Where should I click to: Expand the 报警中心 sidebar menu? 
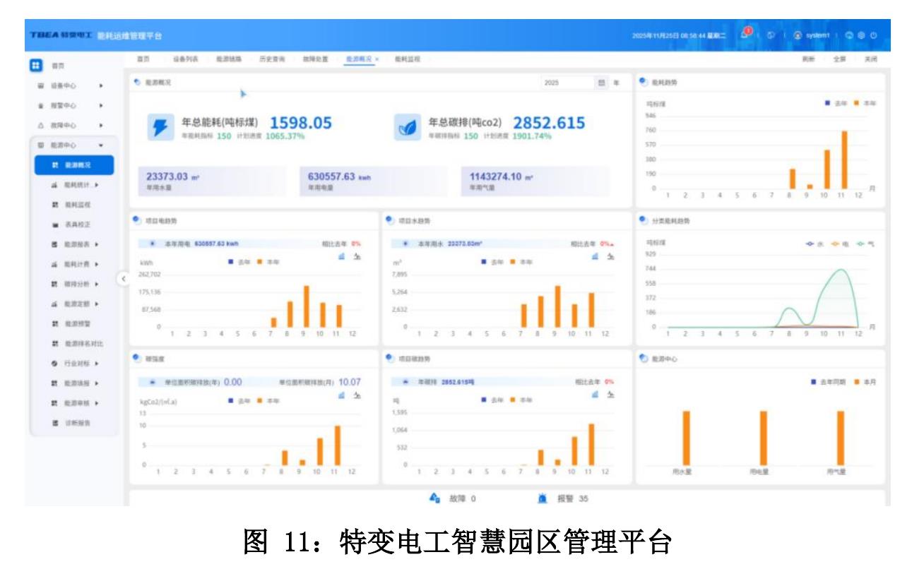tap(101, 105)
